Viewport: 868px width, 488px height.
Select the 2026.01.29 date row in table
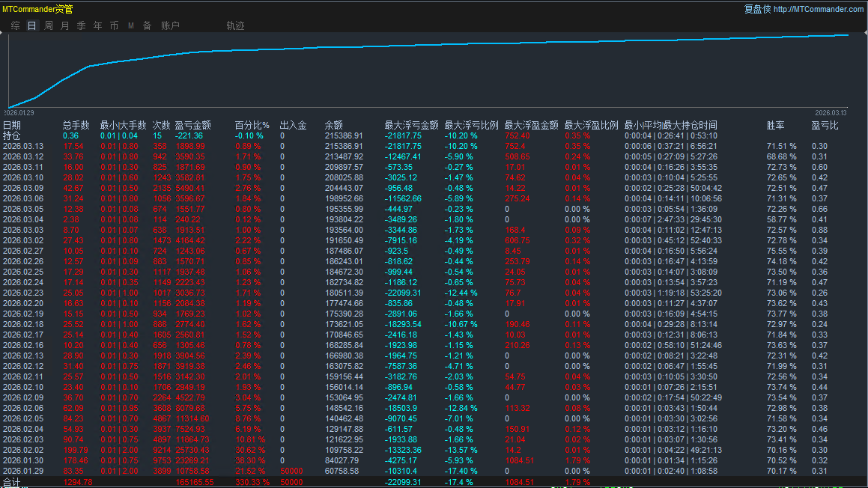click(x=22, y=471)
